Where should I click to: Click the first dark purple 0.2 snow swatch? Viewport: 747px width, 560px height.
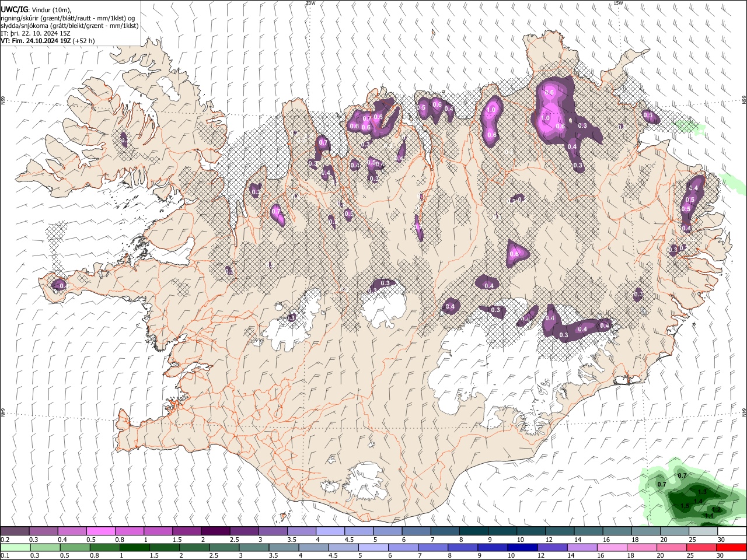coord(15,531)
